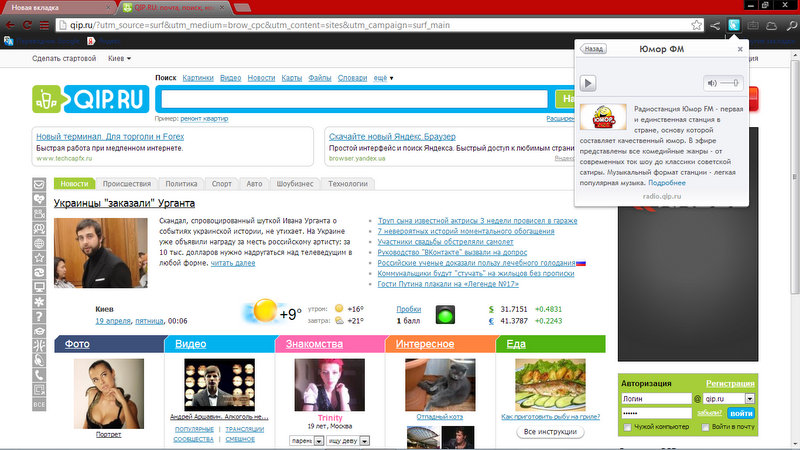The image size is (800, 450).
Task: Adjust the radio popup volume slider
Action: pos(730,83)
